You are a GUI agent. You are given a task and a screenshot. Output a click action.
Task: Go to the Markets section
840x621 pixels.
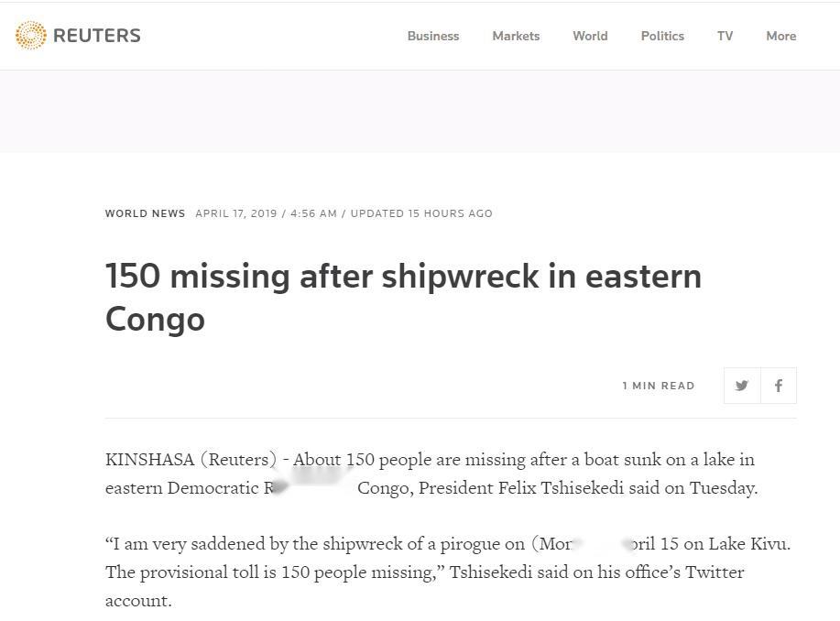(x=516, y=36)
